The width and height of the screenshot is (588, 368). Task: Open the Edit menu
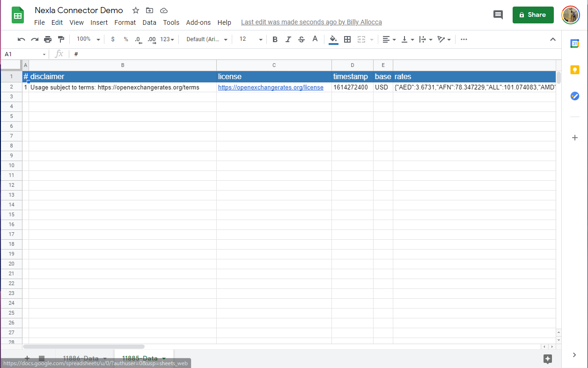[x=57, y=22]
